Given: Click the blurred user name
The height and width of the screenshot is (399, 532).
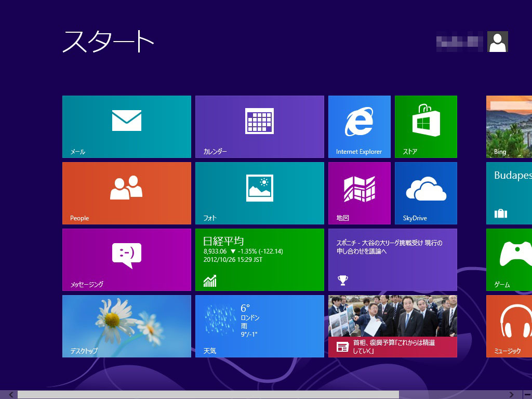Looking at the screenshot, I should [459, 42].
